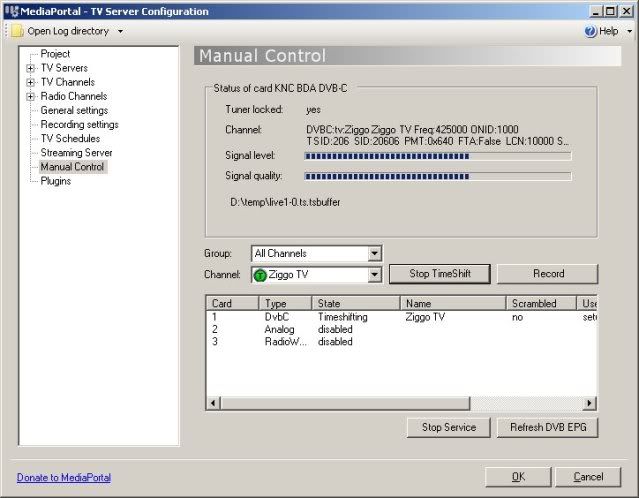Viewport: 639px width, 498px height.
Task: Click the Timeshifting state cell
Action: point(343,317)
